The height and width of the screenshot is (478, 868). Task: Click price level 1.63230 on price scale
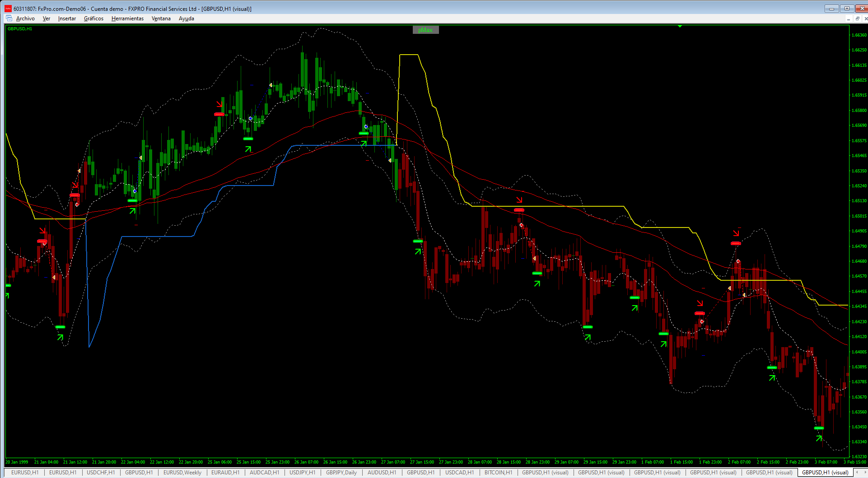[859, 457]
